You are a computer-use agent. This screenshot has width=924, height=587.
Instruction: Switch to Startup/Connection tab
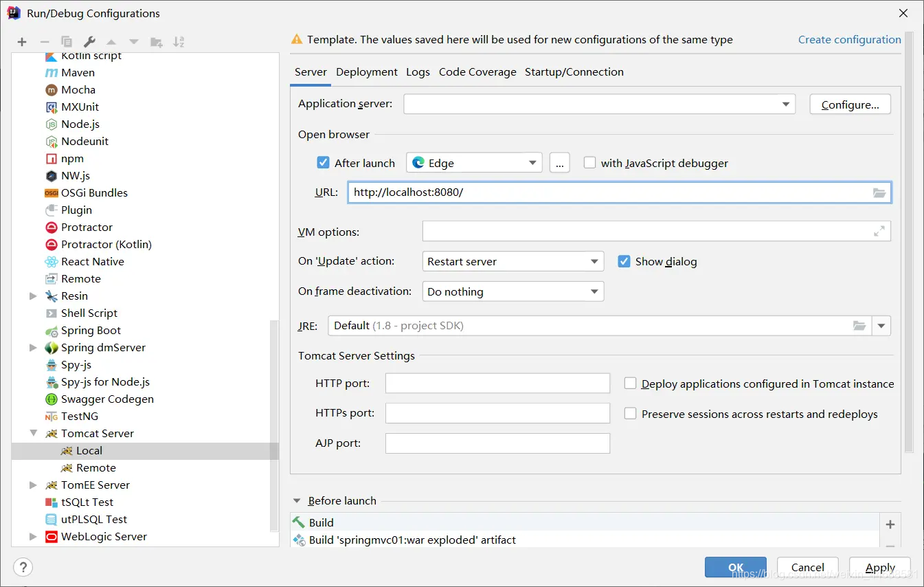[574, 71]
